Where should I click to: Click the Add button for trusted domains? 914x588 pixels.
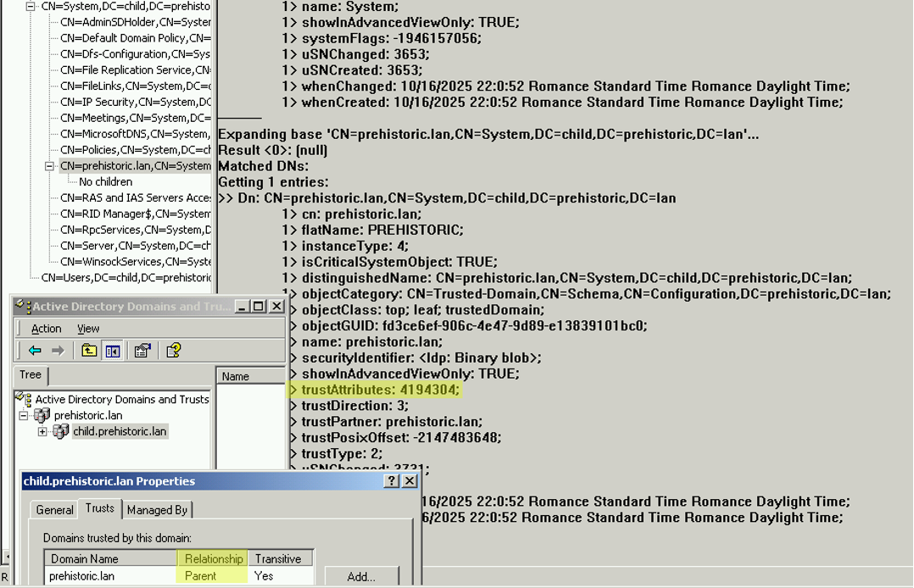tap(362, 576)
